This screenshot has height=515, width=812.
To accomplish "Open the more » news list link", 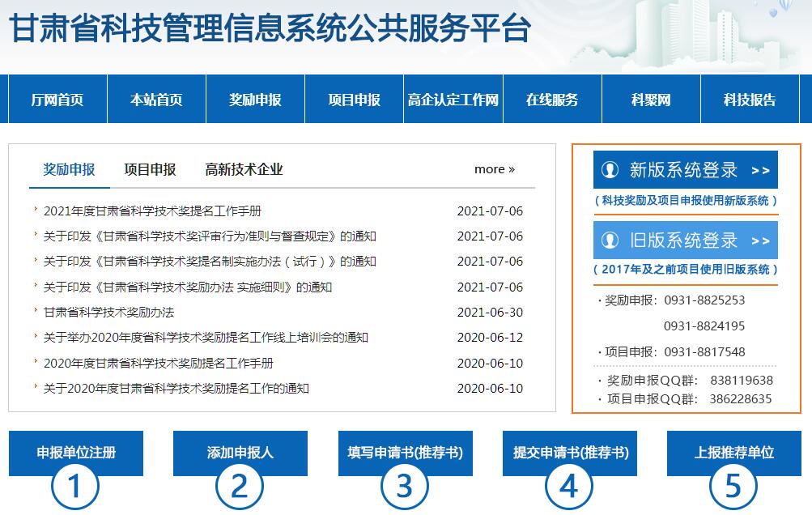I will 494,169.
